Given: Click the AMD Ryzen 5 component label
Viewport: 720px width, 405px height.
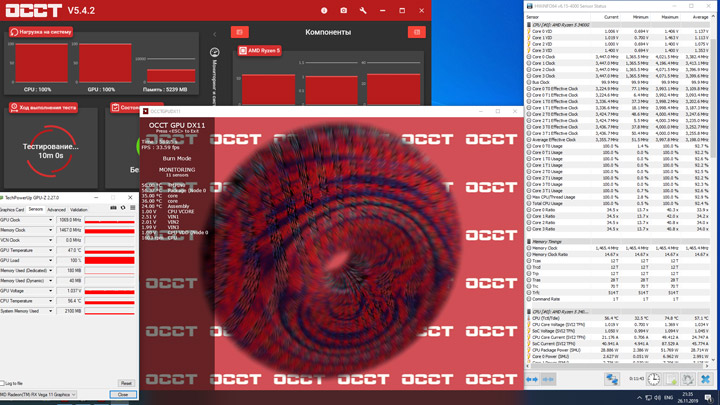Looking at the screenshot, I should [x=260, y=51].
